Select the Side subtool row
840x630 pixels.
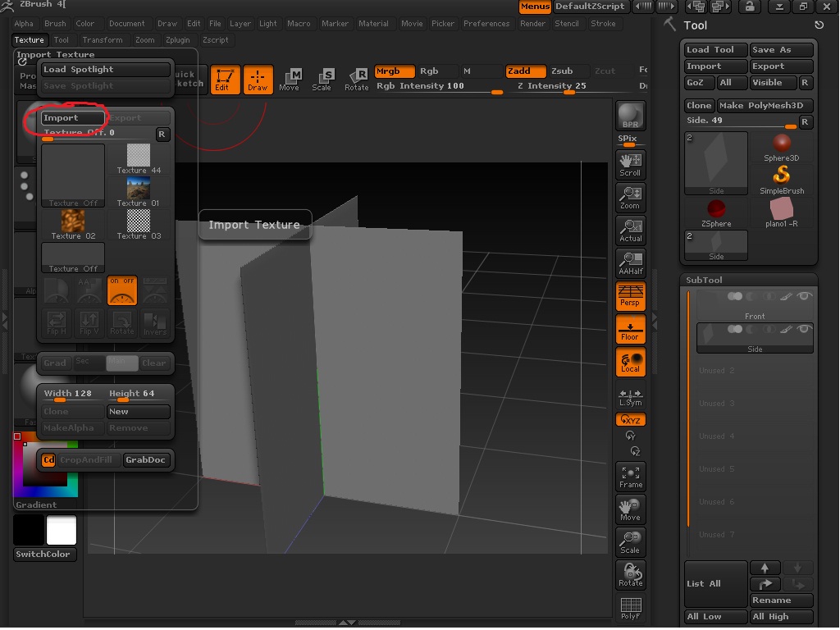pyautogui.click(x=755, y=338)
